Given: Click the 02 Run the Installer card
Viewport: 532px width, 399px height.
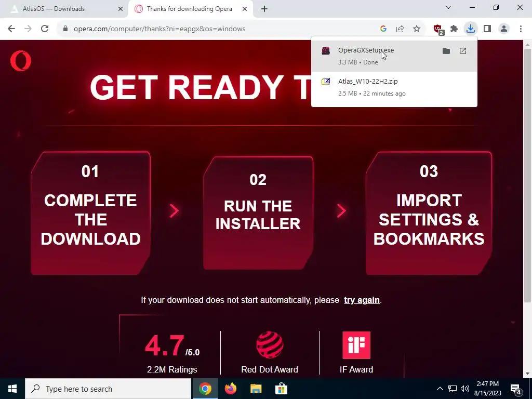Looking at the screenshot, I should tap(258, 213).
